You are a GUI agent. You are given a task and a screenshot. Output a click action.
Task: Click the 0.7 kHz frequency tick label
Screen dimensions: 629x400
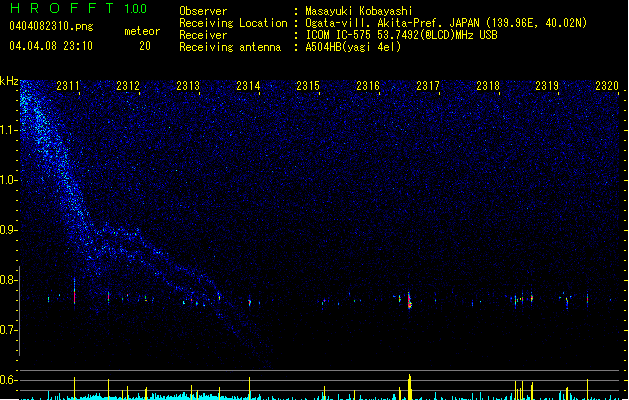8,330
